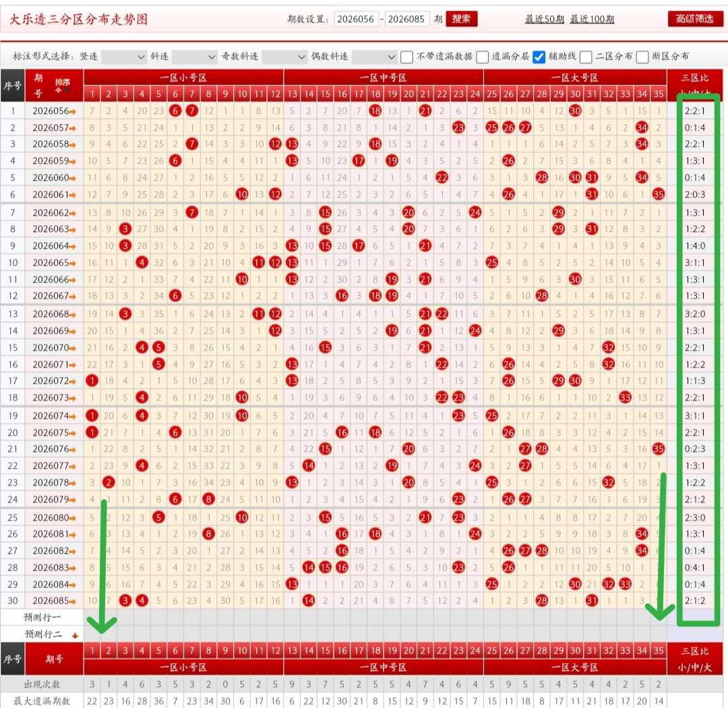Open the 最近100期 link
Screen dimensions: 728x708
[x=592, y=19]
